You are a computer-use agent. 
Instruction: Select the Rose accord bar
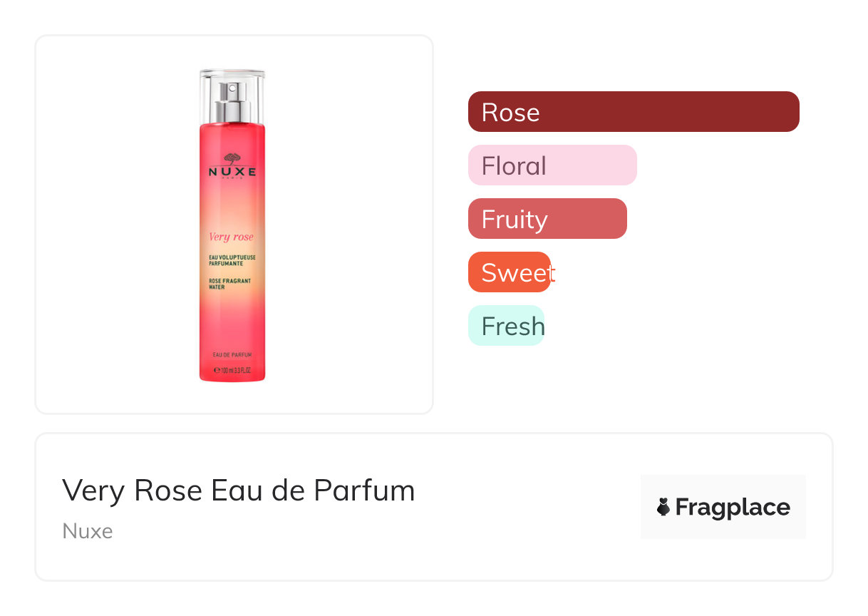tap(633, 112)
